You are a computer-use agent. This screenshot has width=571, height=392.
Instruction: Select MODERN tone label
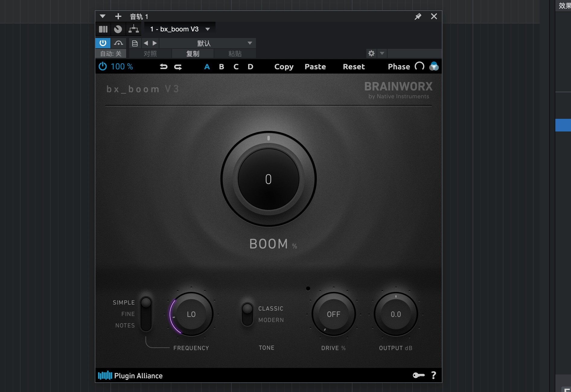point(271,320)
